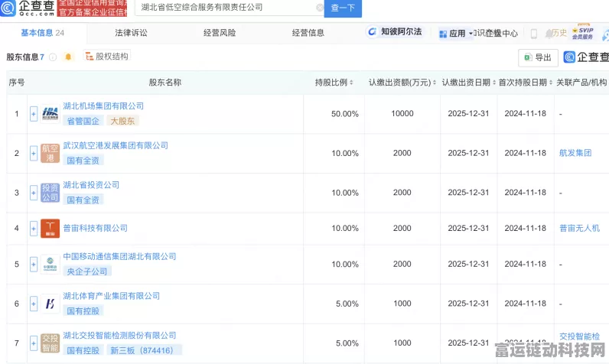The width and height of the screenshot is (609, 364).
Task: Expand row of 湖北省投资公司
Action: pos(34,193)
